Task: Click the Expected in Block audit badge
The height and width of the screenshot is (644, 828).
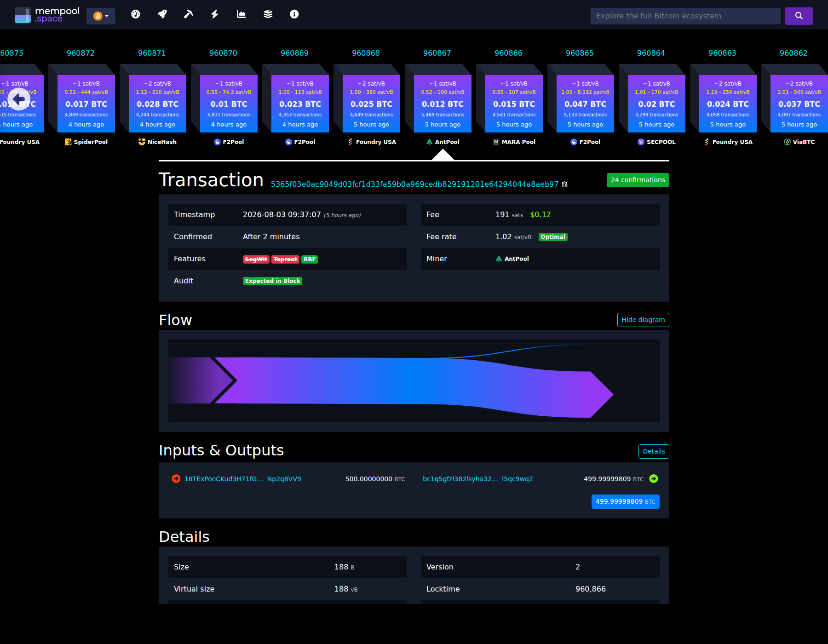Action: tap(272, 281)
